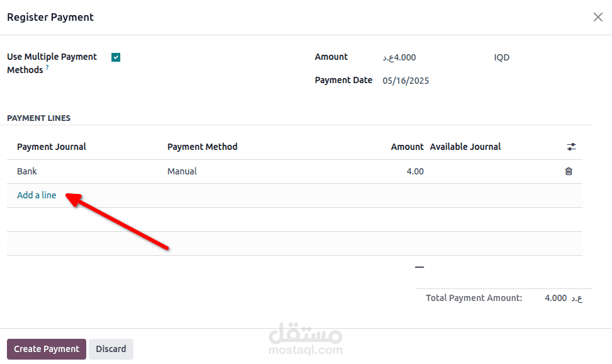612x364 pixels.
Task: Click Add a line link
Action: tap(37, 195)
